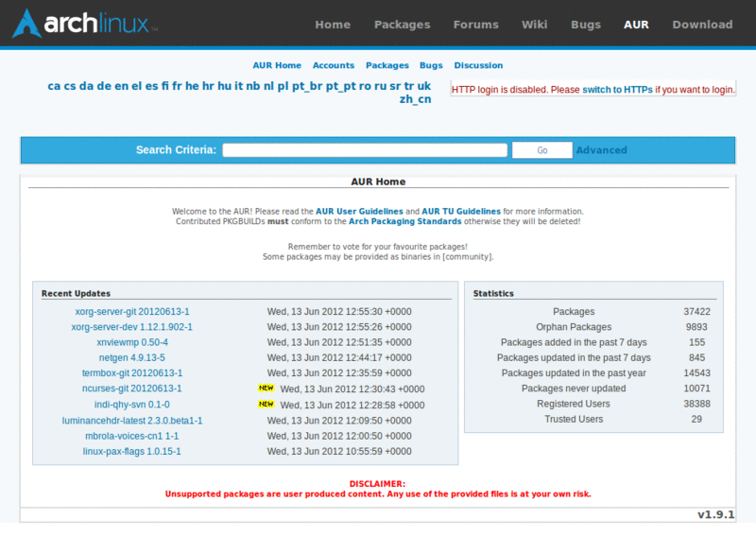Open the Home navigation item
Image resolution: width=756 pixels, height=536 pixels.
point(333,25)
